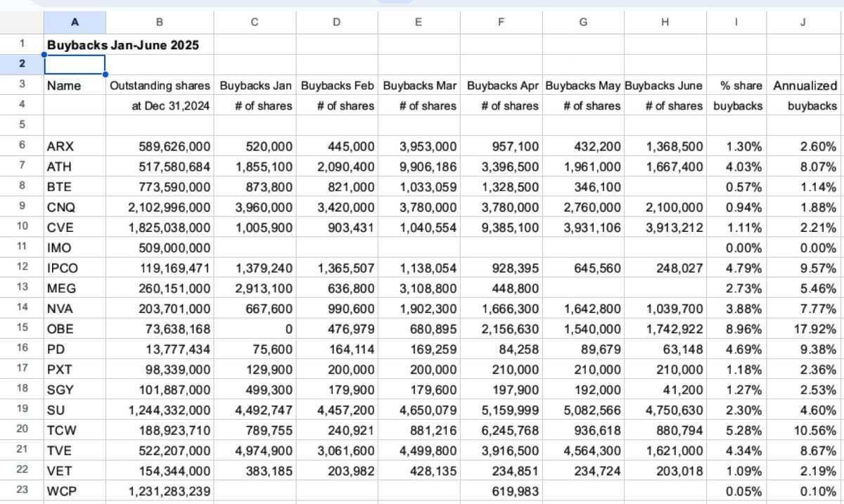
Task: Select the CNQ name cell
Action: tap(75, 207)
